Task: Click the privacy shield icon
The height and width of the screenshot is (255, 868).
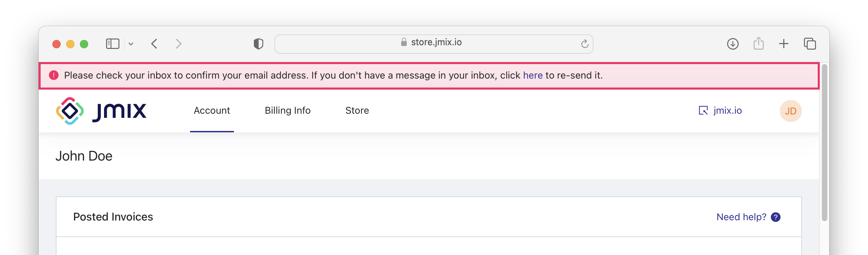Action: click(258, 44)
